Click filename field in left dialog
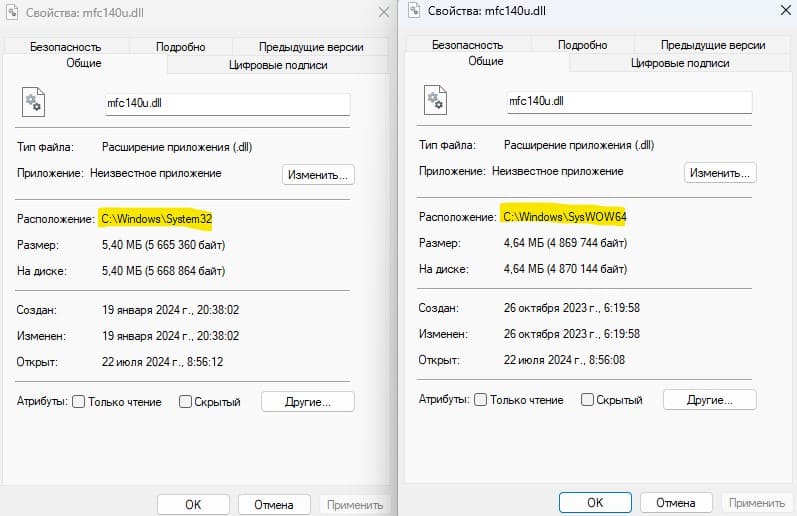 (x=228, y=104)
